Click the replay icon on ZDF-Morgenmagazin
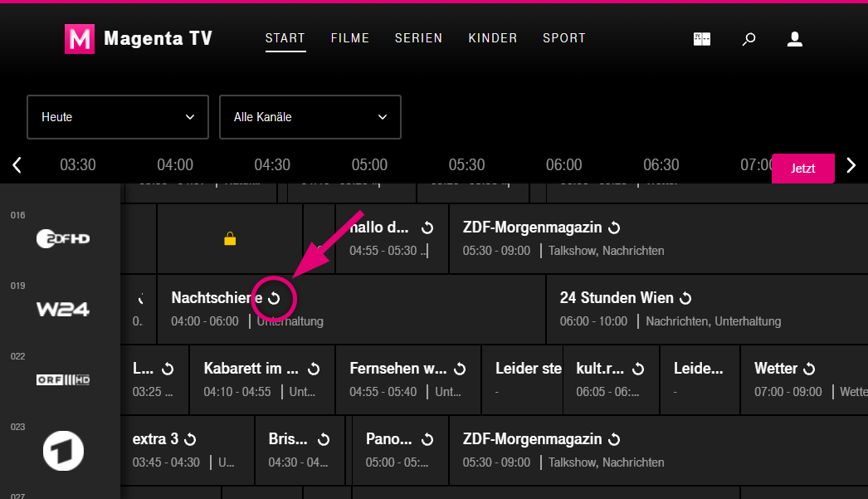 (612, 227)
